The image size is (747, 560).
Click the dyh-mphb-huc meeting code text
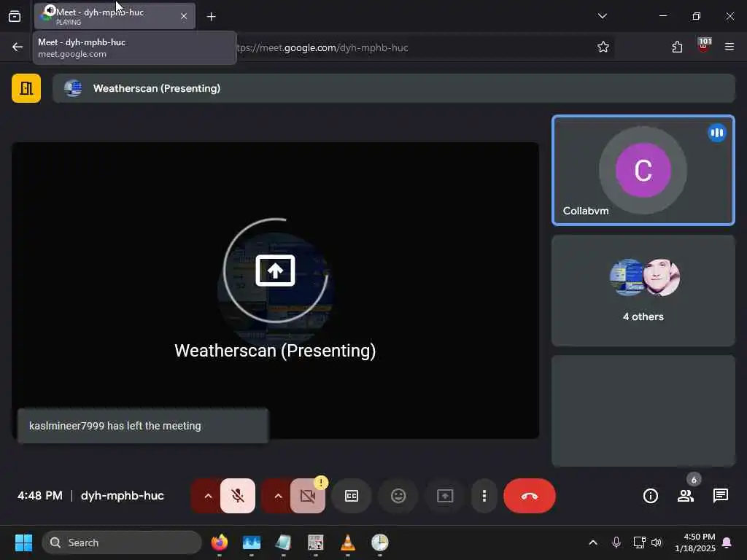tap(123, 496)
